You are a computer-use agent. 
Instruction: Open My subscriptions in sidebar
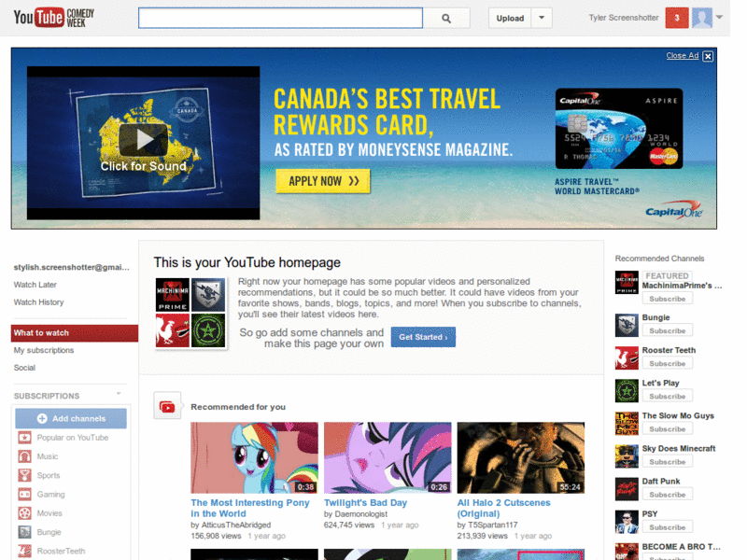[44, 350]
